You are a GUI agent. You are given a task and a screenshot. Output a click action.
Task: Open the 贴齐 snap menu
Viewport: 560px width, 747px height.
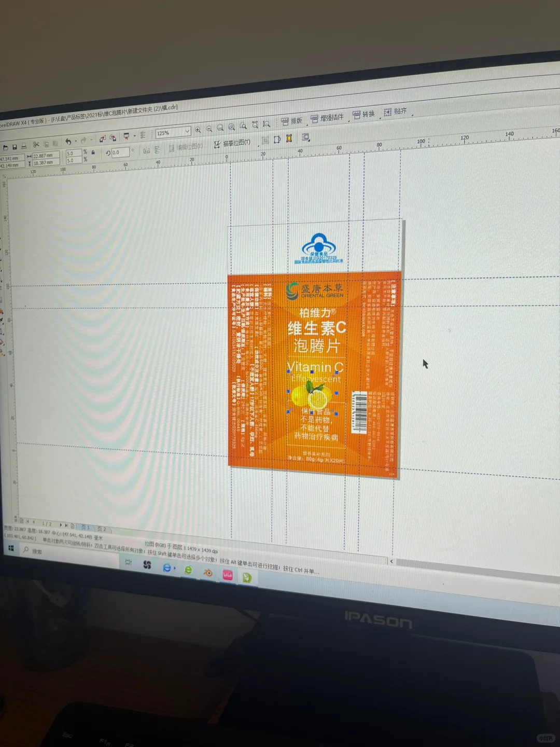[396, 112]
